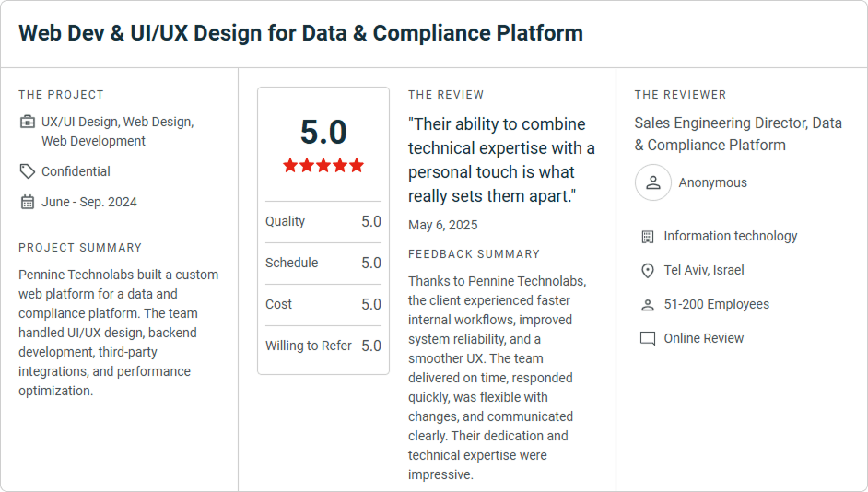868x492 pixels.
Task: Open the review title heading
Action: tap(300, 33)
